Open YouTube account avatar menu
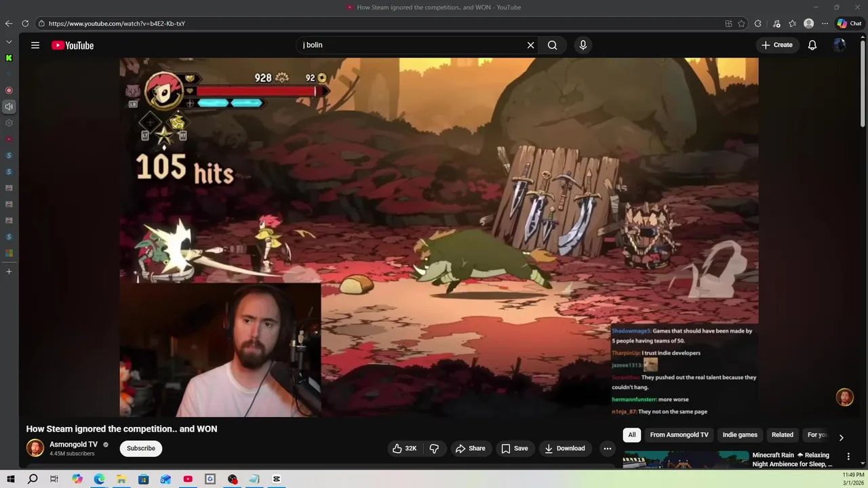Image resolution: width=868 pixels, height=488 pixels. tap(840, 45)
